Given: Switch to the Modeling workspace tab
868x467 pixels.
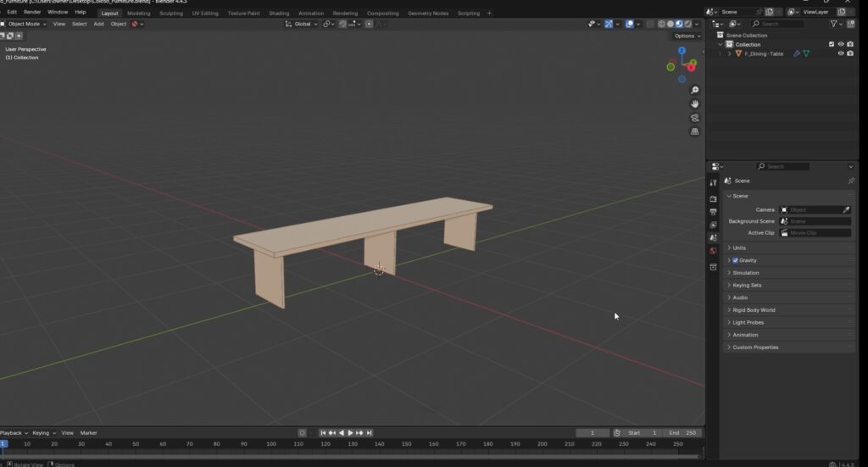Looking at the screenshot, I should tap(138, 14).
